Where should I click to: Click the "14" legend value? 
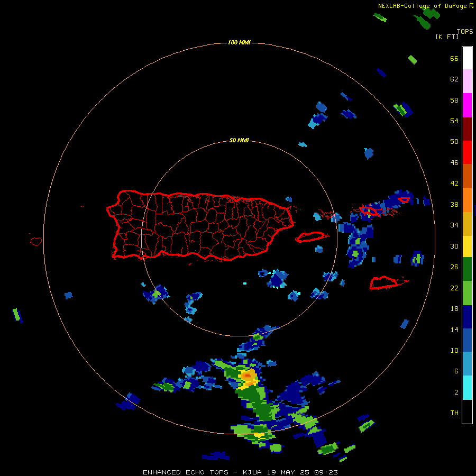point(454,329)
